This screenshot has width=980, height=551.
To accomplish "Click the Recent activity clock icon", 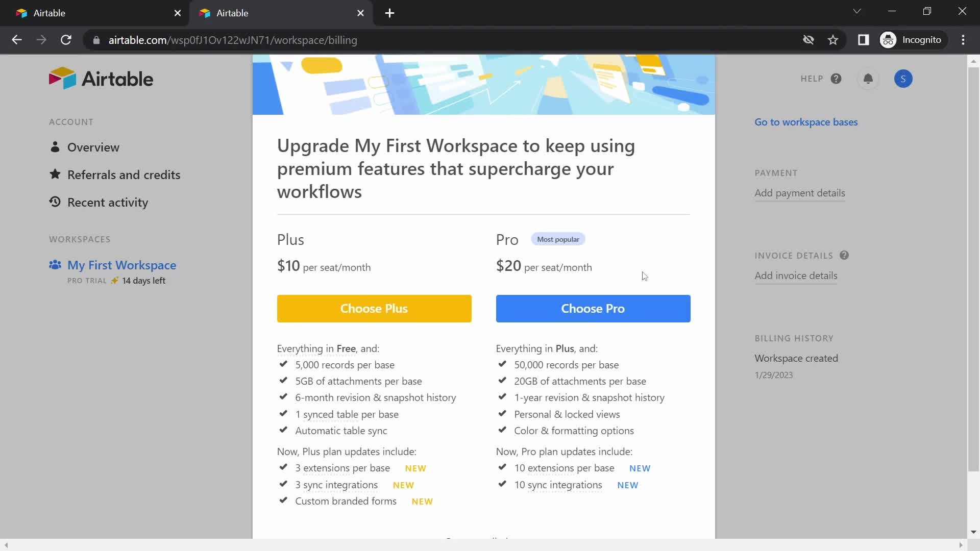I will (55, 201).
